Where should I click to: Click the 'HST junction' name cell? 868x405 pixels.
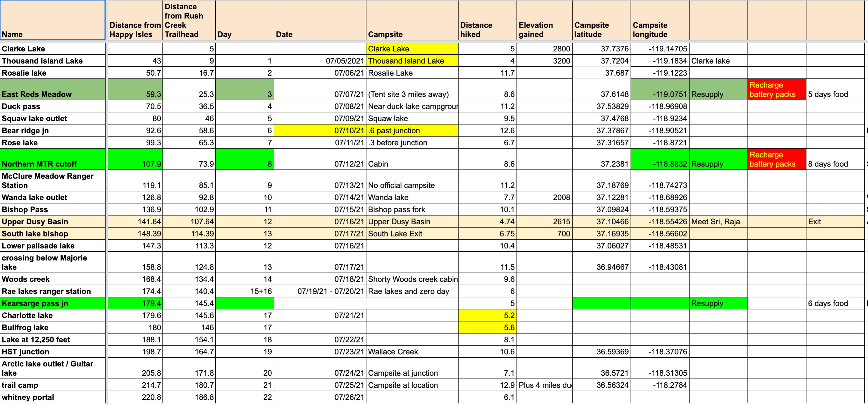point(53,351)
